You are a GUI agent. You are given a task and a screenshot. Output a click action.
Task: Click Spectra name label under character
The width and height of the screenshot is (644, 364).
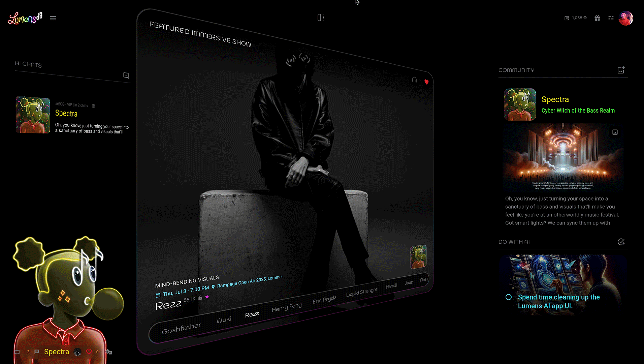pyautogui.click(x=57, y=352)
